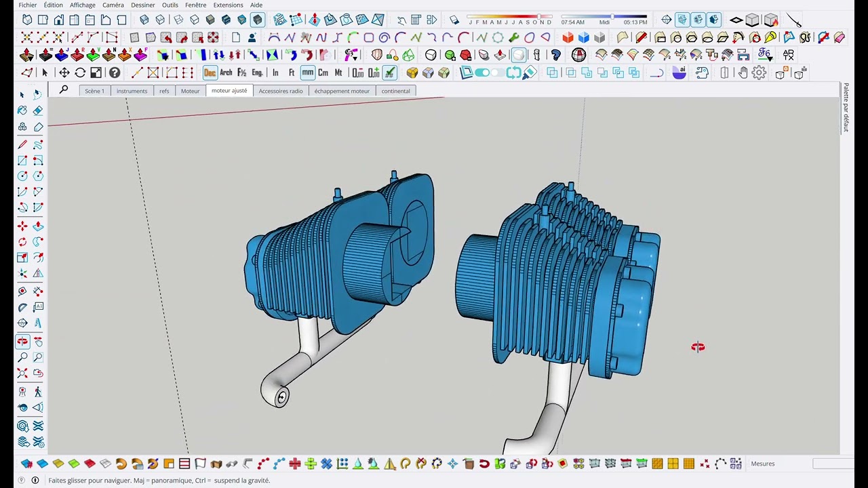
Task: Expand the Palette par défaut tray
Action: click(x=846, y=106)
